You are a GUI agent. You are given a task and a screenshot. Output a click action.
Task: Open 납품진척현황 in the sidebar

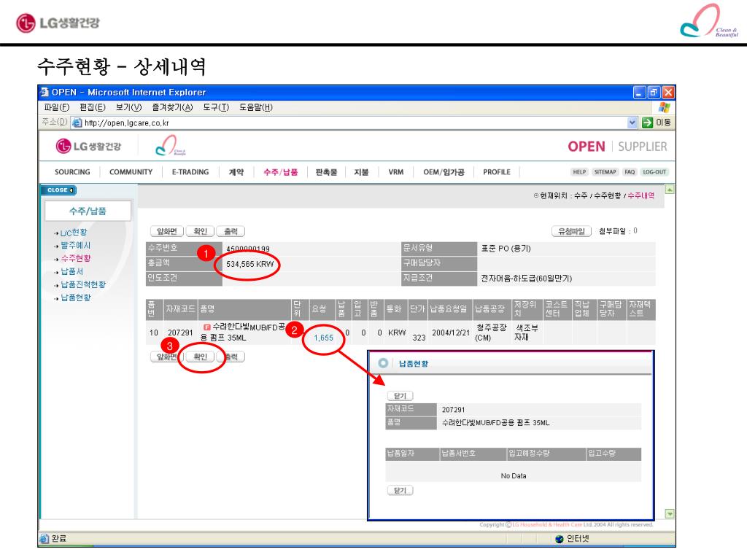tap(83, 284)
